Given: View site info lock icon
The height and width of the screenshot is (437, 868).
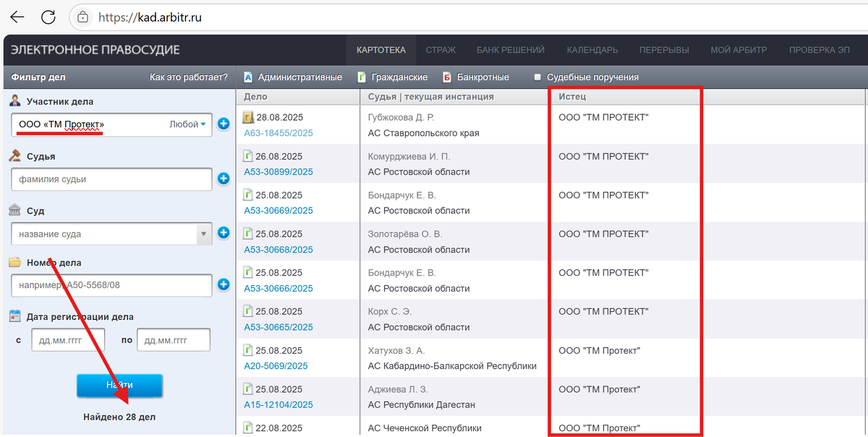Looking at the screenshot, I should coord(82,17).
